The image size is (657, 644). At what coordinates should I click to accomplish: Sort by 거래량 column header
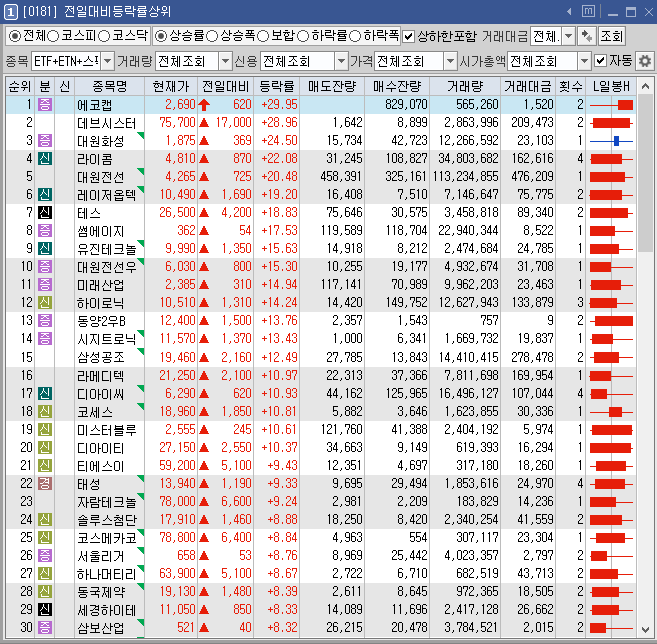point(465,86)
